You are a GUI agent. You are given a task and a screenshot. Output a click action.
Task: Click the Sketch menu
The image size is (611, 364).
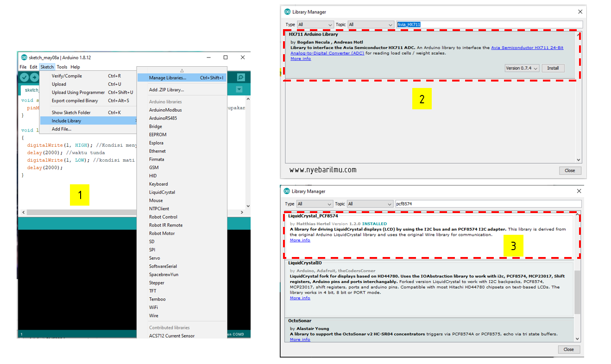tap(47, 67)
